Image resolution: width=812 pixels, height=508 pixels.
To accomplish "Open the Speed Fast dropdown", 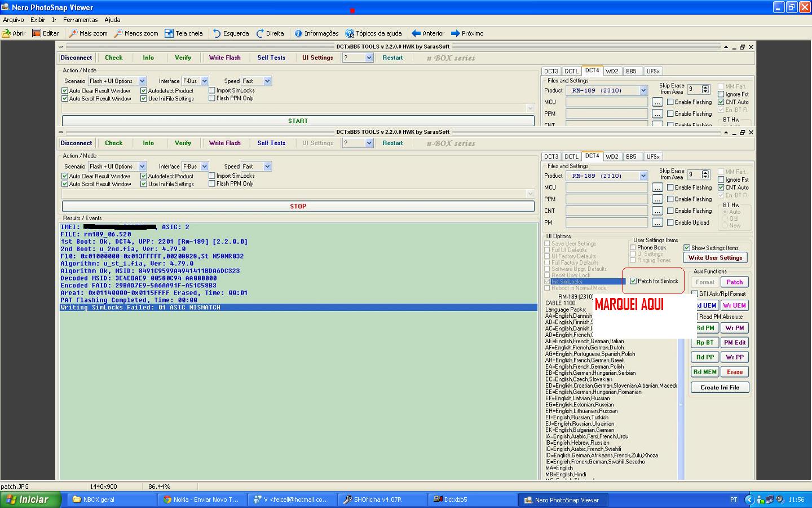I will (267, 167).
